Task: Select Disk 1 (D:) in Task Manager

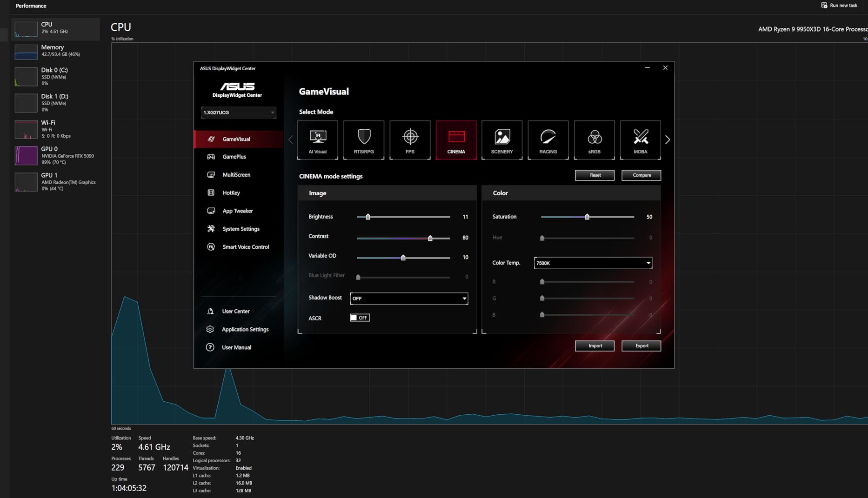Action: (56, 103)
